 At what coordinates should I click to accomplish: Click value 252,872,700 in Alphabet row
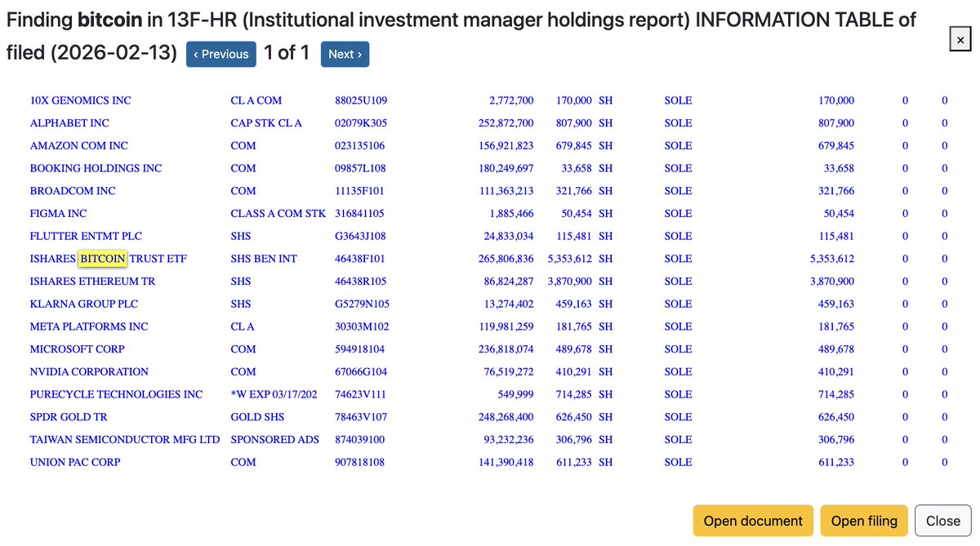[506, 123]
